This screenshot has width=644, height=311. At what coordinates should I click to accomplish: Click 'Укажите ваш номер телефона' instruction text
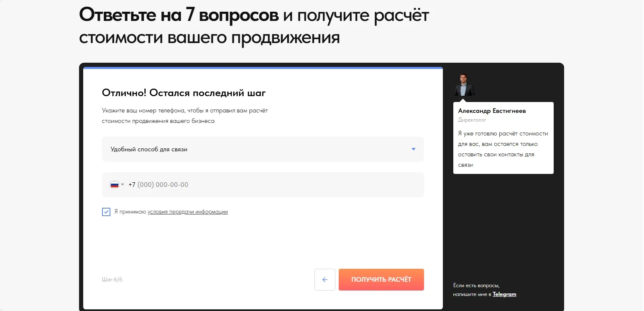[185, 116]
